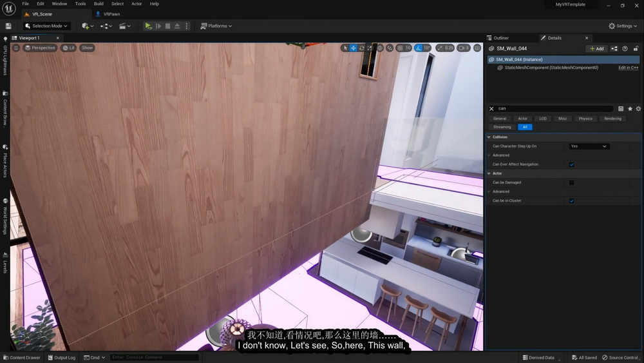Open the Settings menu at the top right

[623, 26]
